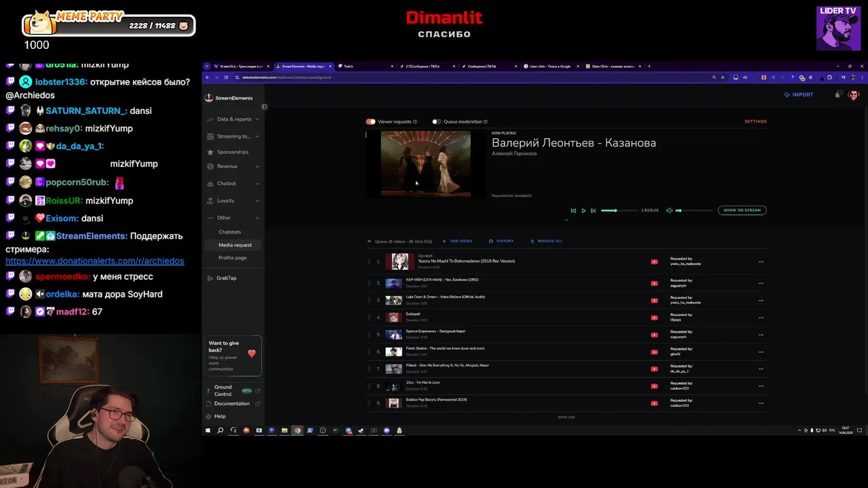
Task: Open Ground Control link
Action: pyautogui.click(x=232, y=390)
